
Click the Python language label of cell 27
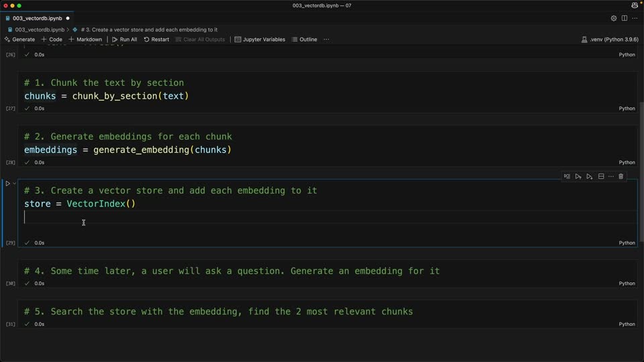point(627,109)
